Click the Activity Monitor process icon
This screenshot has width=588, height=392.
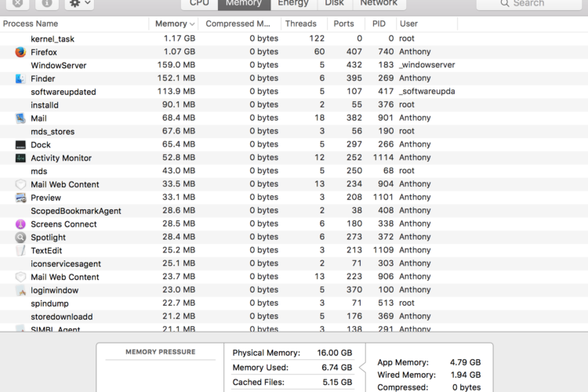pyautogui.click(x=20, y=158)
